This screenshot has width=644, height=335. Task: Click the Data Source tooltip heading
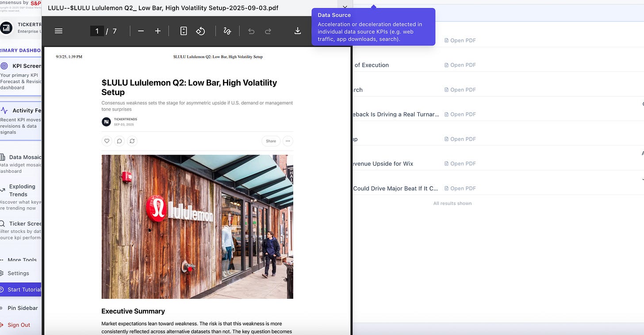pyautogui.click(x=334, y=15)
